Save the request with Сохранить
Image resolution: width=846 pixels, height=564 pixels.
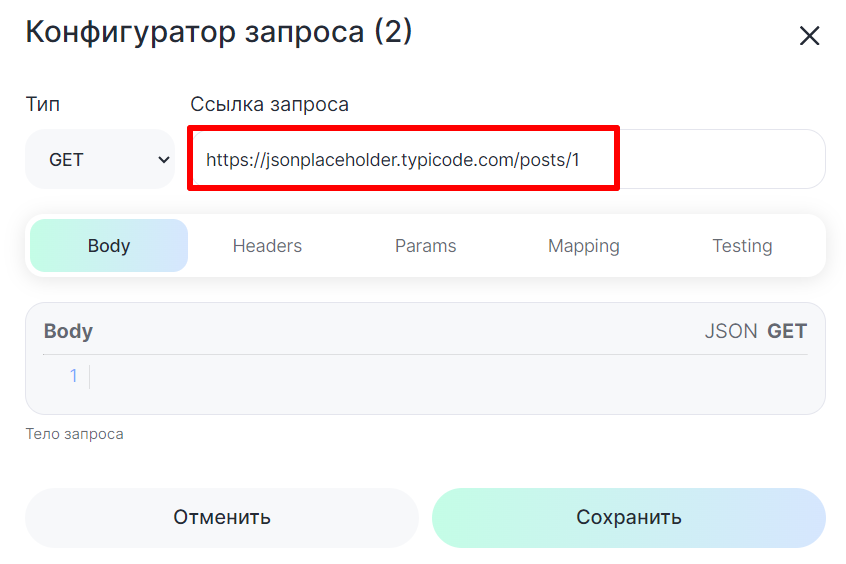coord(628,517)
